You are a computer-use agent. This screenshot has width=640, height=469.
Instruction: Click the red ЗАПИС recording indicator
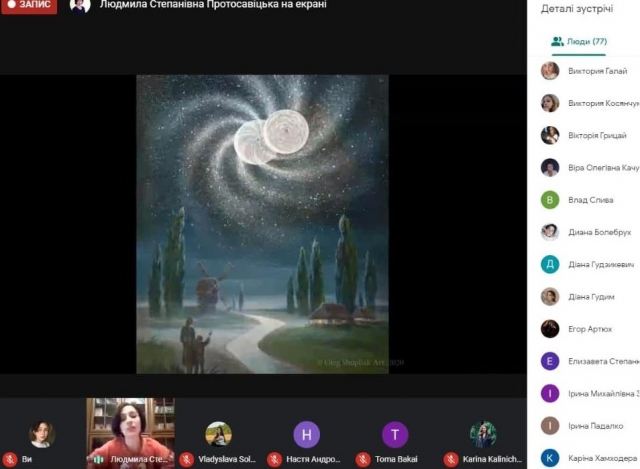coord(29,6)
